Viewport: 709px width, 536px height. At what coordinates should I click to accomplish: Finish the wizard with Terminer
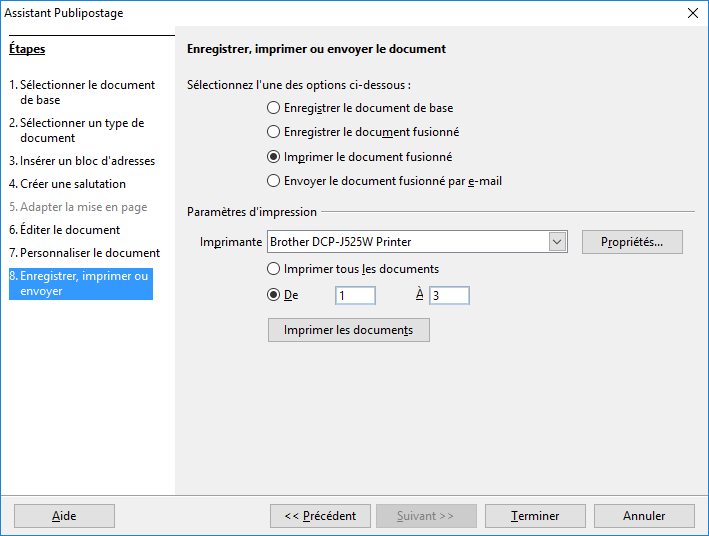[x=535, y=516]
